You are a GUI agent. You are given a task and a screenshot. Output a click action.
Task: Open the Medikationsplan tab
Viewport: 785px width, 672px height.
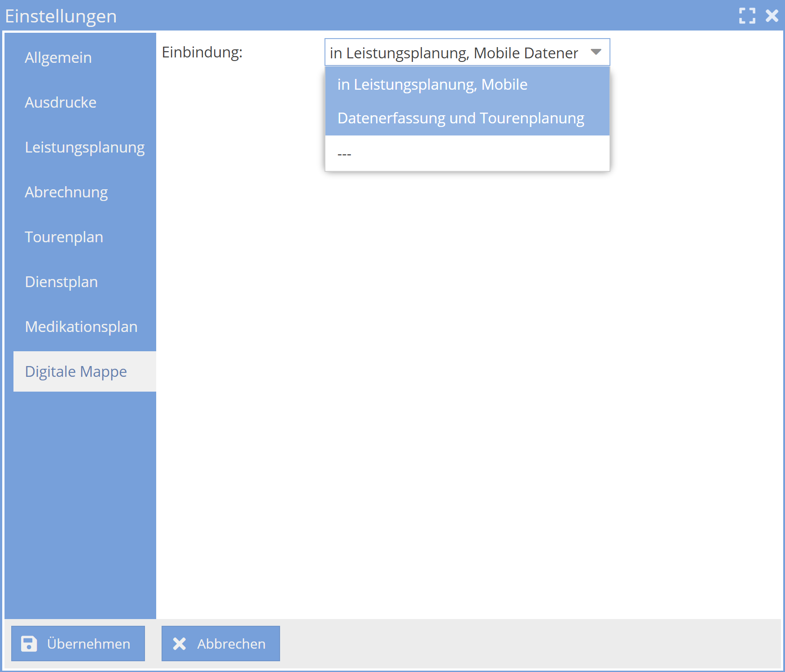[81, 327]
